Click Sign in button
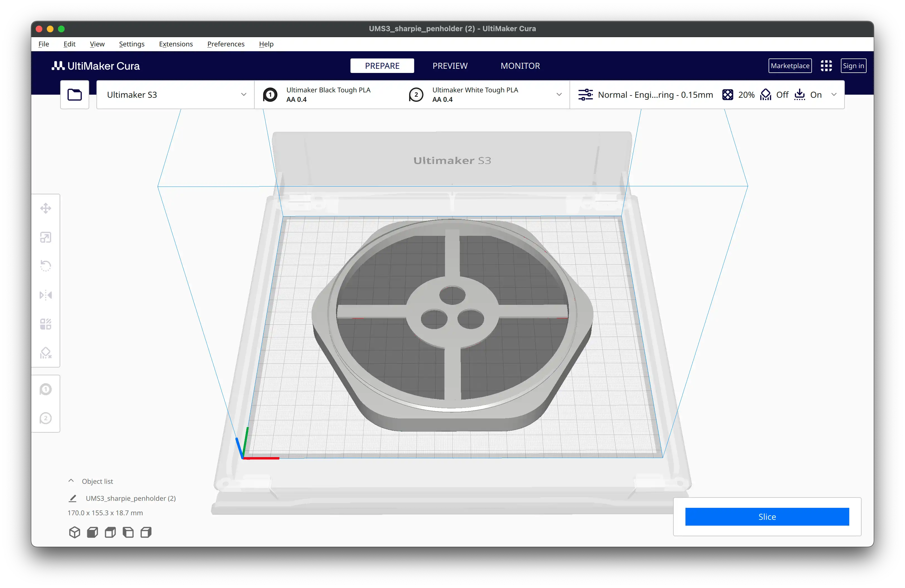Screen dimensions: 905x588 point(853,66)
